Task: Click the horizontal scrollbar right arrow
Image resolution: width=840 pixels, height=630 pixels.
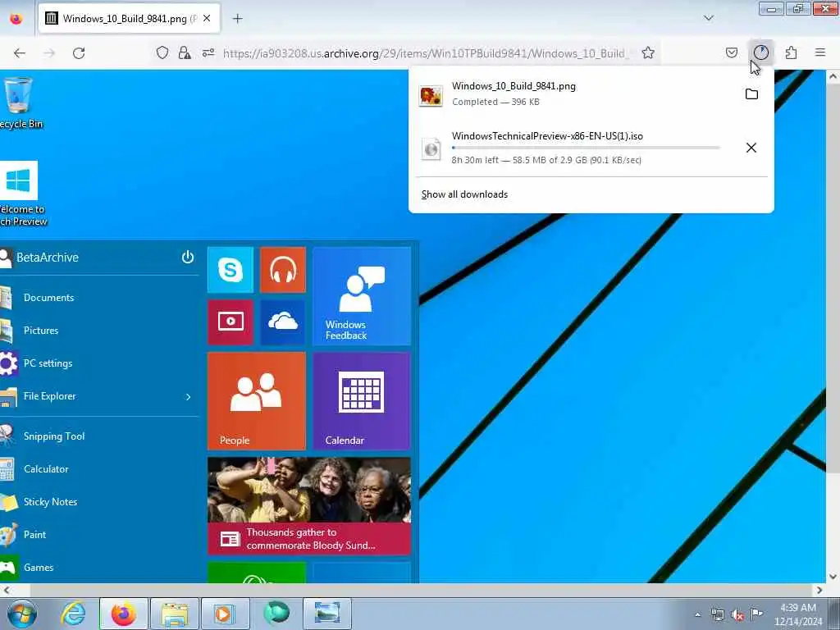Action: (x=819, y=591)
